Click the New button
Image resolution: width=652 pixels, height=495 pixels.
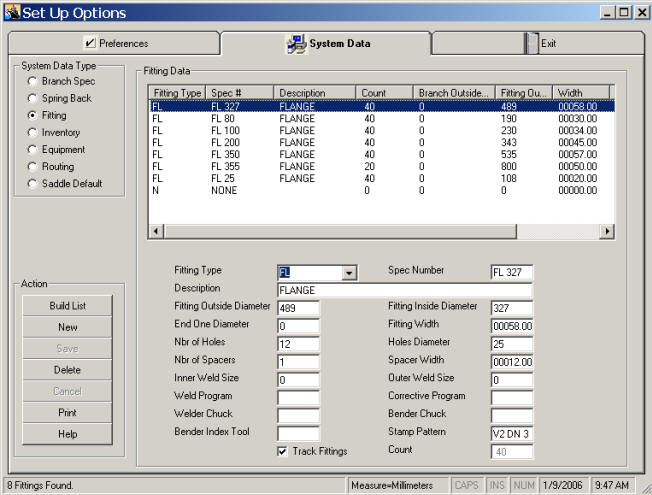pyautogui.click(x=67, y=327)
